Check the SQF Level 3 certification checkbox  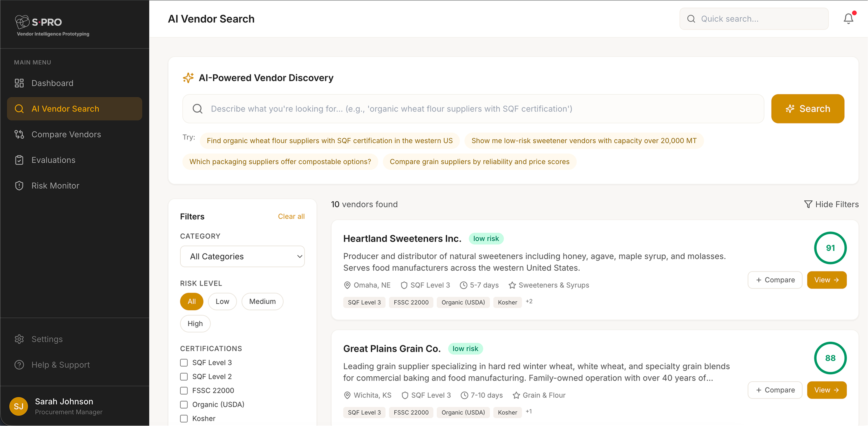(x=184, y=362)
